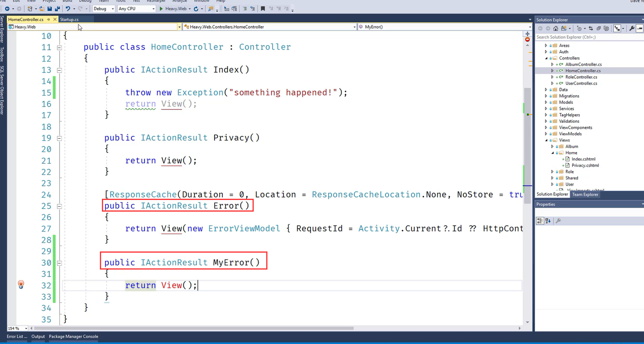The height and width of the screenshot is (344, 644).
Task: Toggle a bookmark with the bookmark icon
Action: (263, 8)
